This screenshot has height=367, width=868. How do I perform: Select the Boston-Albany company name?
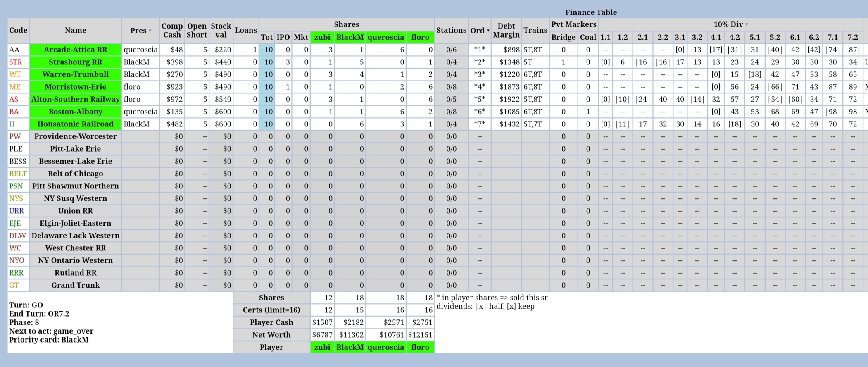[76, 112]
